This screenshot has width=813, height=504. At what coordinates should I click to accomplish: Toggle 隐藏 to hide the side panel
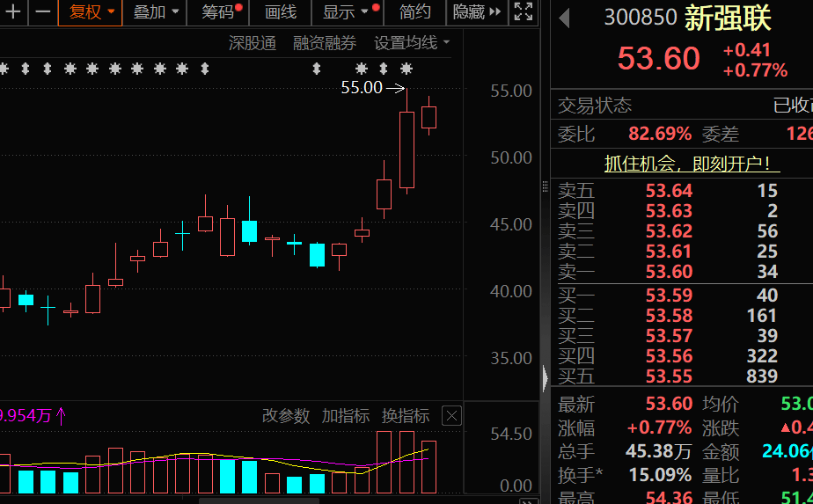coord(476,12)
